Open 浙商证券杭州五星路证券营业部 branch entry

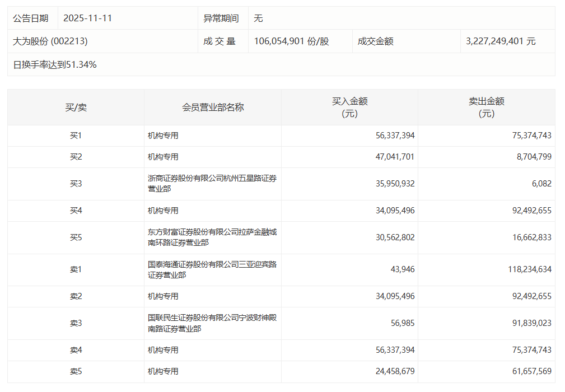(212, 184)
